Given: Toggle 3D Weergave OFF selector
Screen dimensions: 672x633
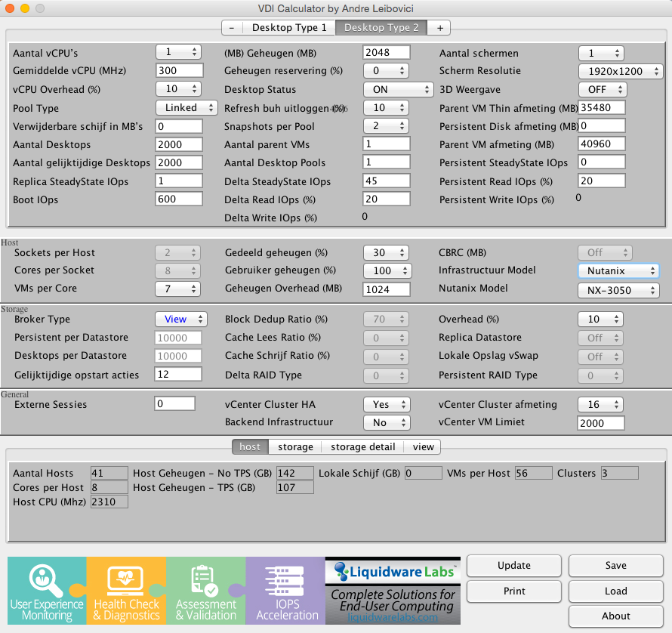Looking at the screenshot, I should 603,90.
